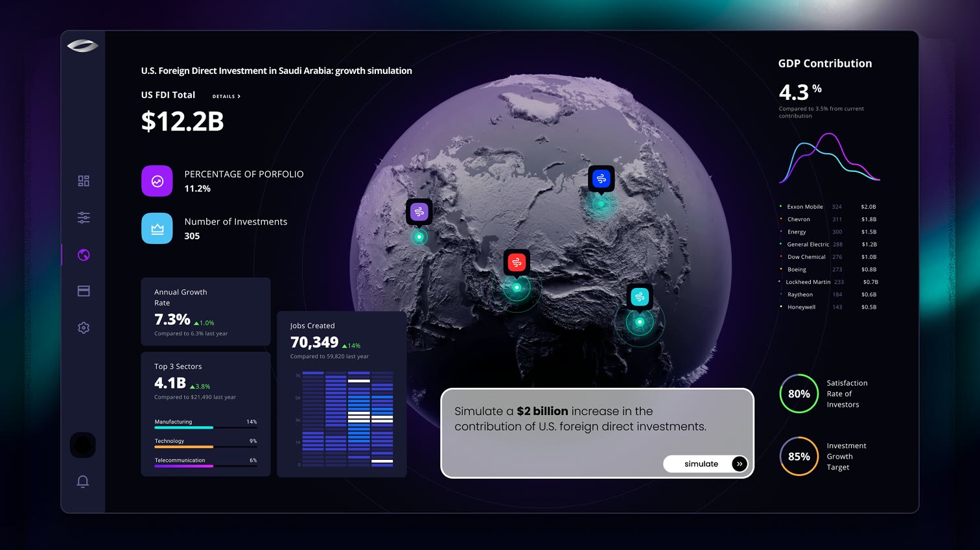Click the 80% Satisfaction Rate ring

[x=799, y=394]
